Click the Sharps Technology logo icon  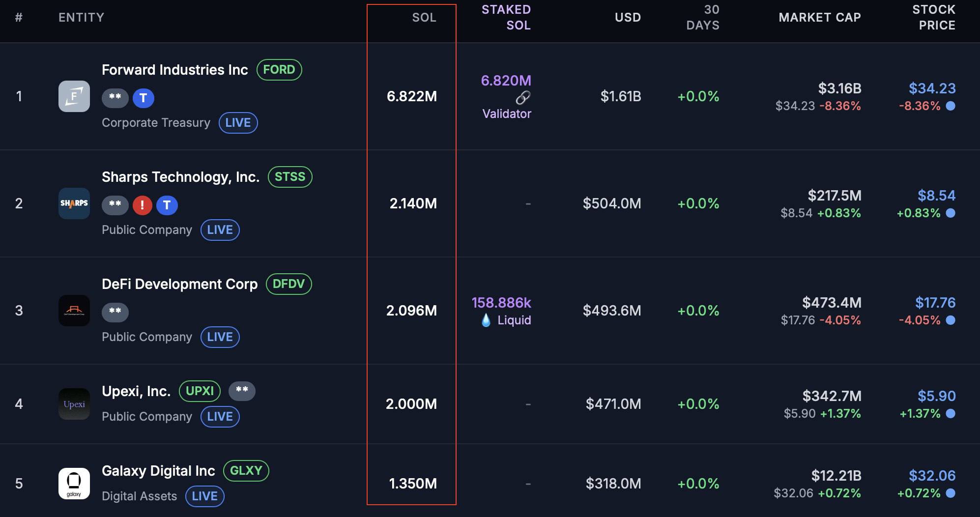tap(74, 203)
